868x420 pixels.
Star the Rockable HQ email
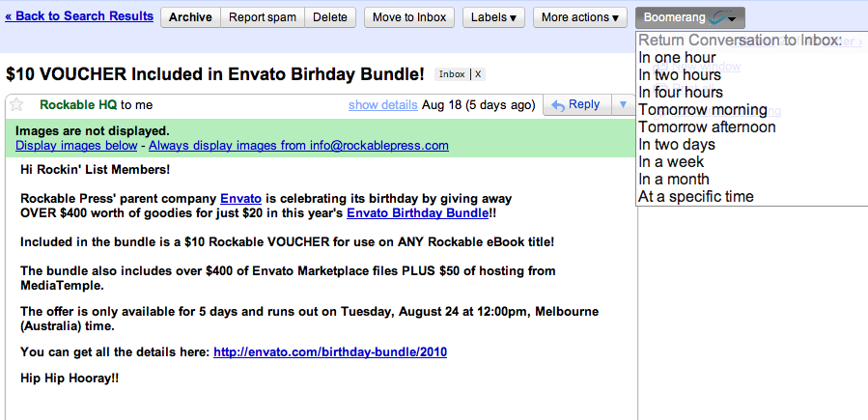[x=15, y=105]
